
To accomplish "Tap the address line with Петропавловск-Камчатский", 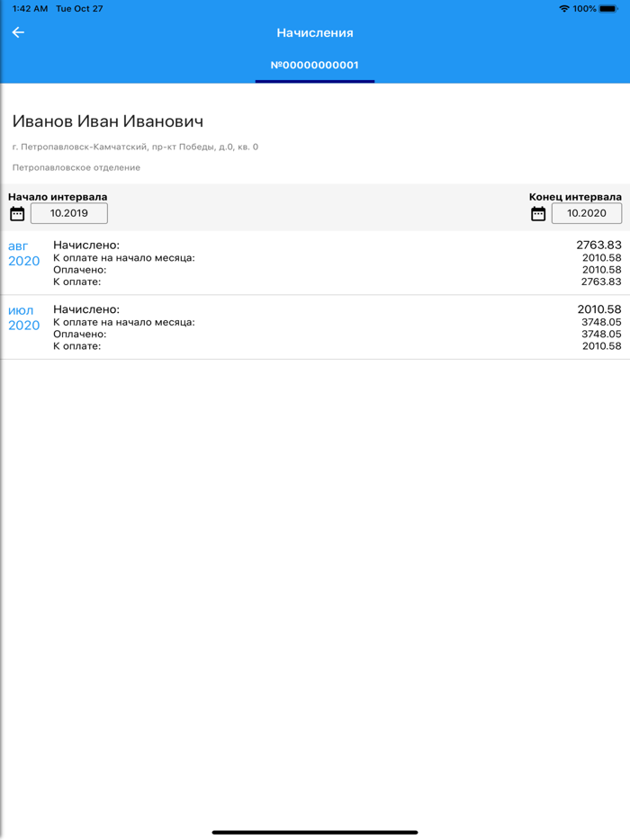I will [135, 147].
